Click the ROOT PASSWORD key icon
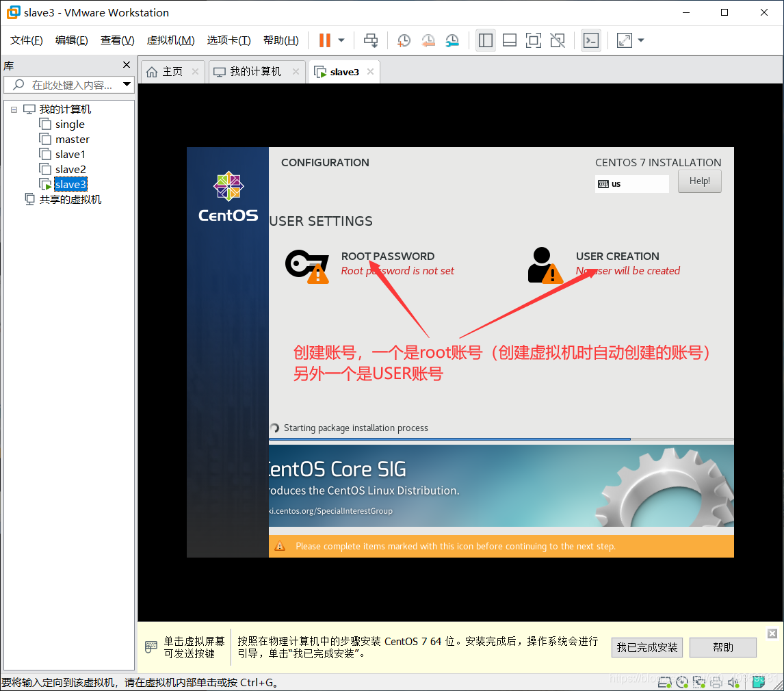This screenshot has width=784, height=691. 307,266
